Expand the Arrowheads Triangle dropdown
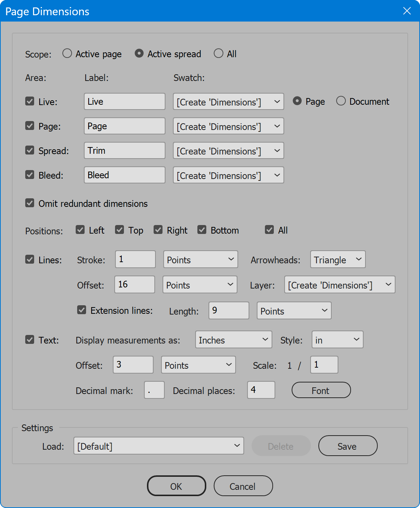 [x=338, y=259]
